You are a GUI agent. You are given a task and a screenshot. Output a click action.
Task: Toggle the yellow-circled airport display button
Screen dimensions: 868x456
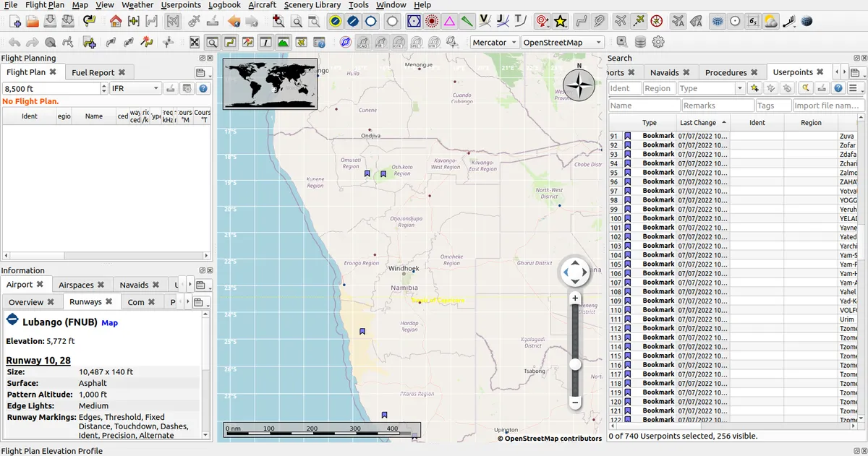(x=336, y=22)
